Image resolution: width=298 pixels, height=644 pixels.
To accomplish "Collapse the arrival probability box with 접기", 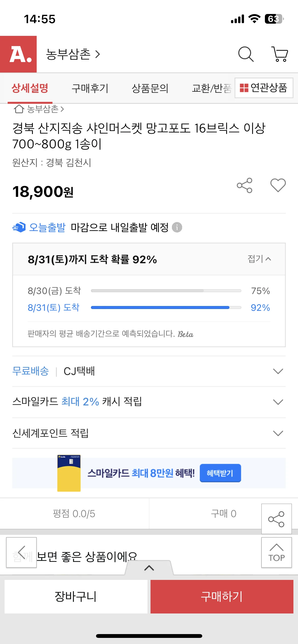I will tap(259, 259).
